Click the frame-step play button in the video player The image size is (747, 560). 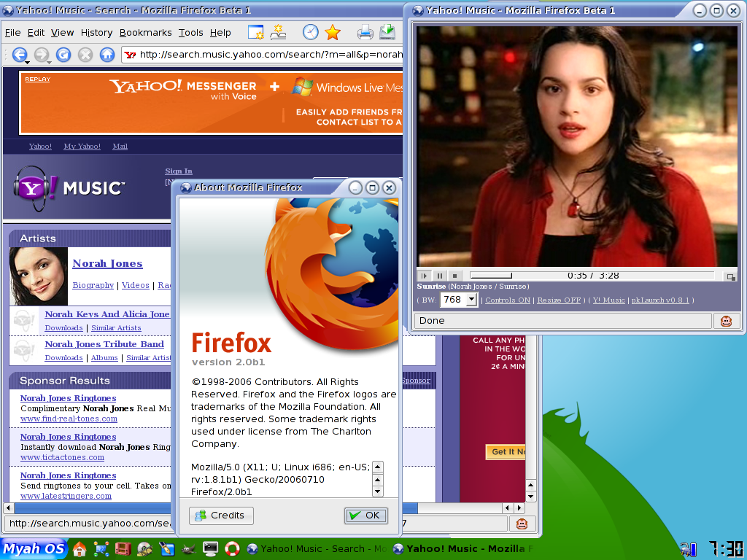click(424, 275)
